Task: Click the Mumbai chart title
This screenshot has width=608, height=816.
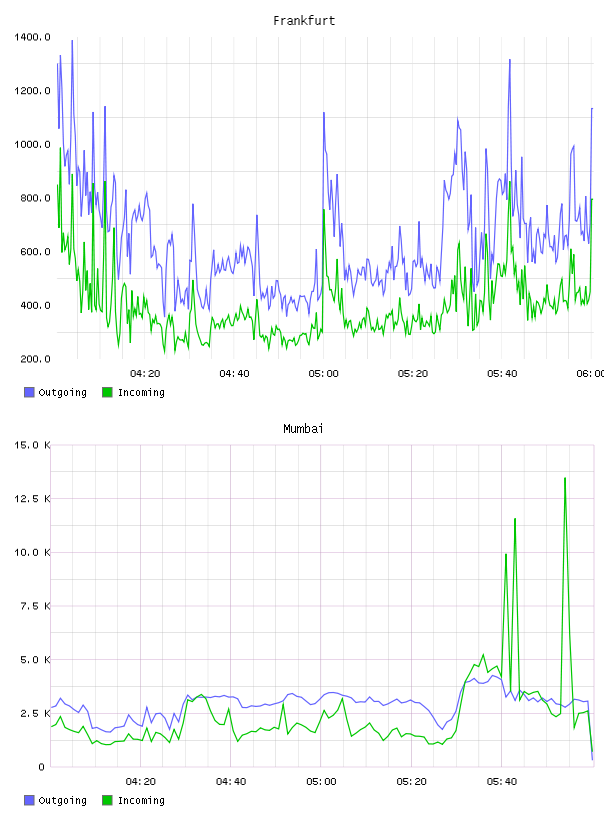Action: click(x=303, y=429)
